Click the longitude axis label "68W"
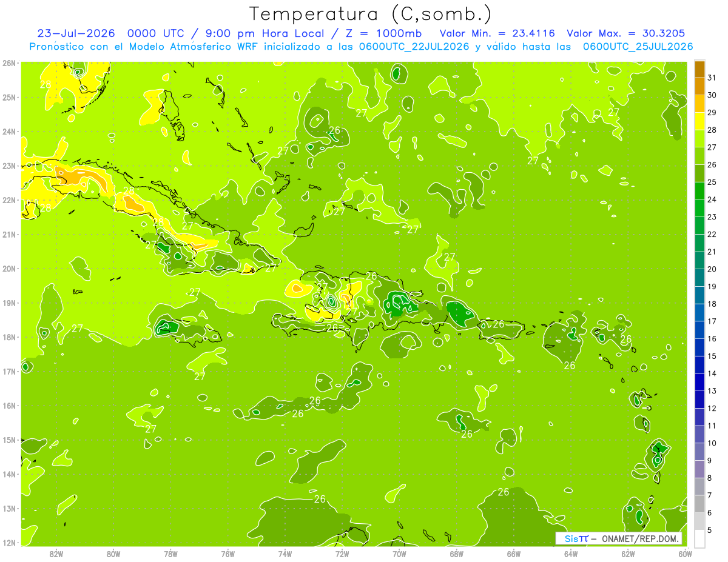Viewport: 728px width, 562px height. [456, 553]
